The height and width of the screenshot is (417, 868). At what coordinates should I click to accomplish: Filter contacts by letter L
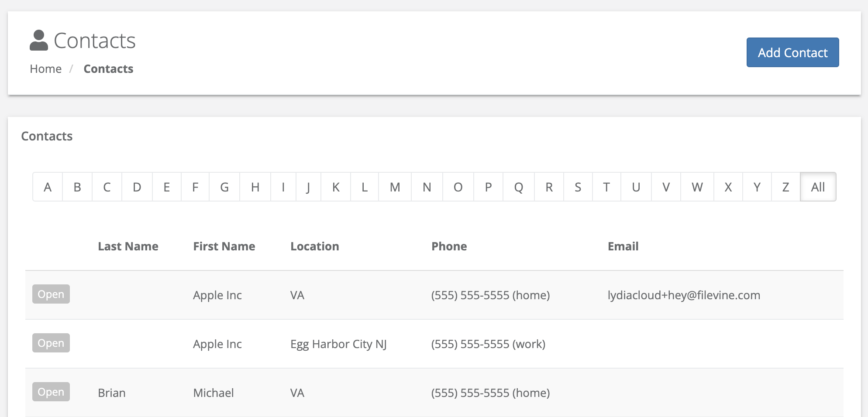(x=365, y=187)
